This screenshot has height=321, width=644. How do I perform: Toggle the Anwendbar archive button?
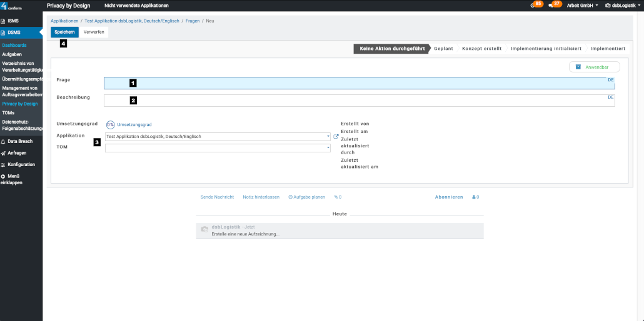pos(594,67)
